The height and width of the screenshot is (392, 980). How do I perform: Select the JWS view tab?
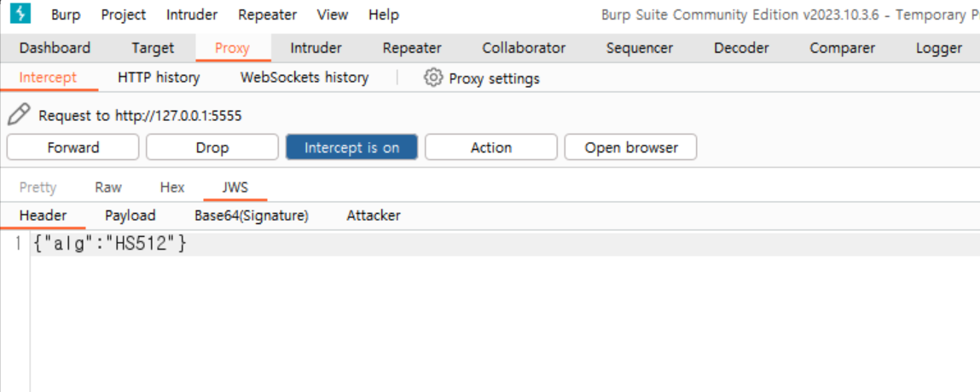(235, 187)
